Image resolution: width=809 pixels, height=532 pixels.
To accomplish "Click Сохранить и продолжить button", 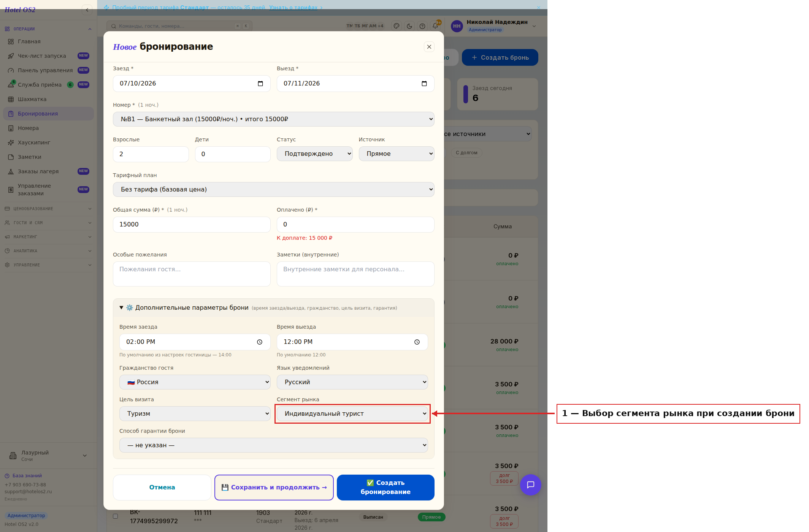I will point(274,488).
